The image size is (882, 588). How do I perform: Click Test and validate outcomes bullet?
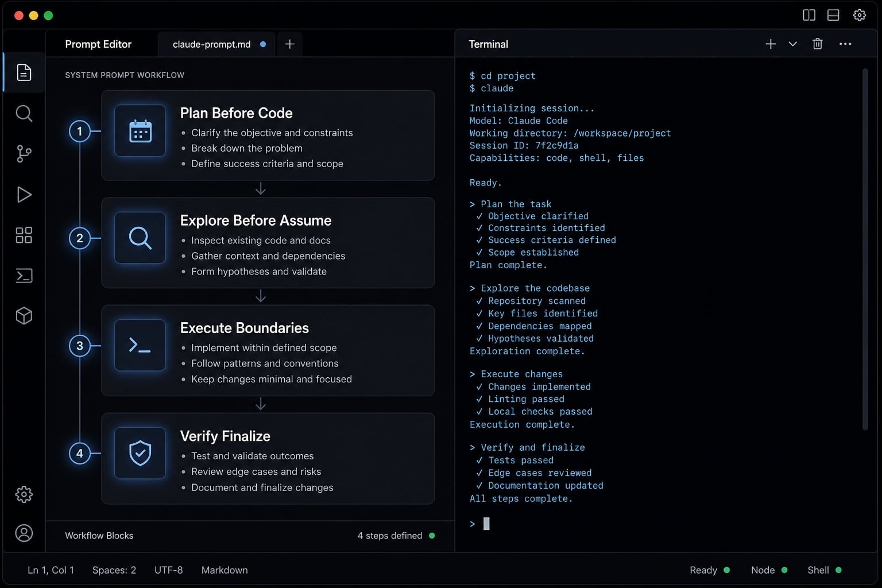(x=253, y=456)
